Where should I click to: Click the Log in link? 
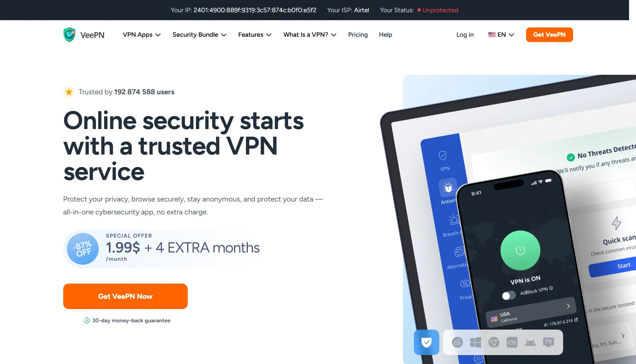[465, 35]
